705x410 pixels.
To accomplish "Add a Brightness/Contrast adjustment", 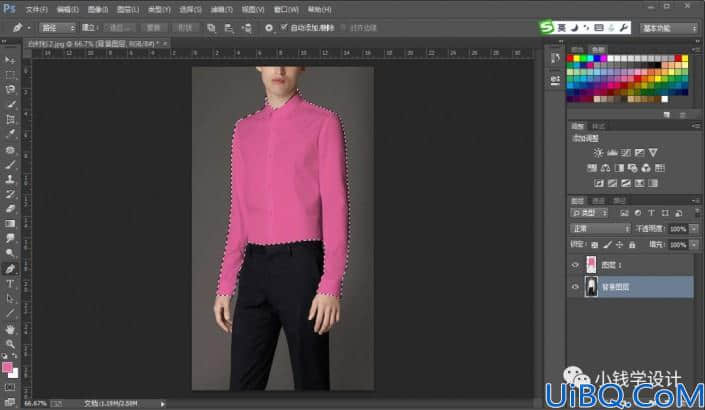I will coord(598,153).
